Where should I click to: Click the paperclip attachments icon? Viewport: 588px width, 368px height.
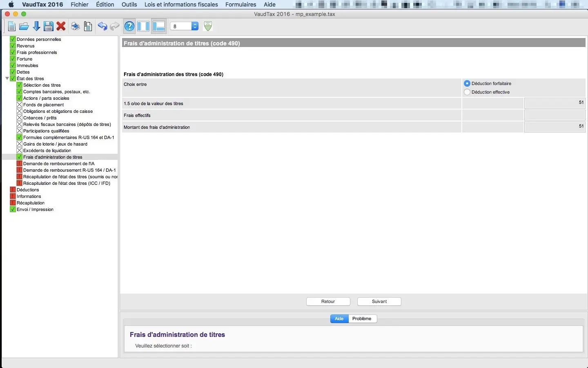[x=88, y=27]
